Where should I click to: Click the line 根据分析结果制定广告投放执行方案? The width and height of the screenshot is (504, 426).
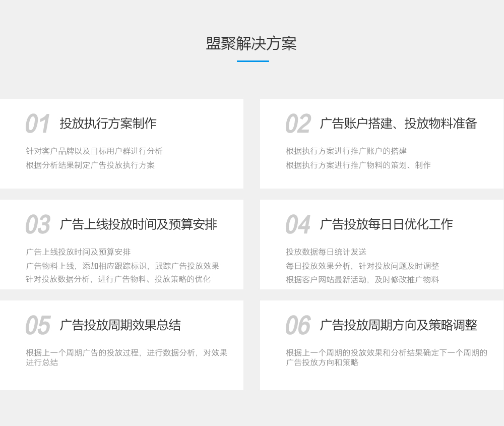[x=90, y=165]
